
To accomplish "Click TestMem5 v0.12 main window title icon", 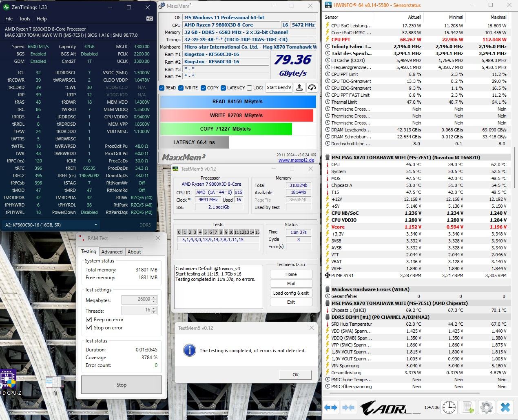I will coord(175,169).
